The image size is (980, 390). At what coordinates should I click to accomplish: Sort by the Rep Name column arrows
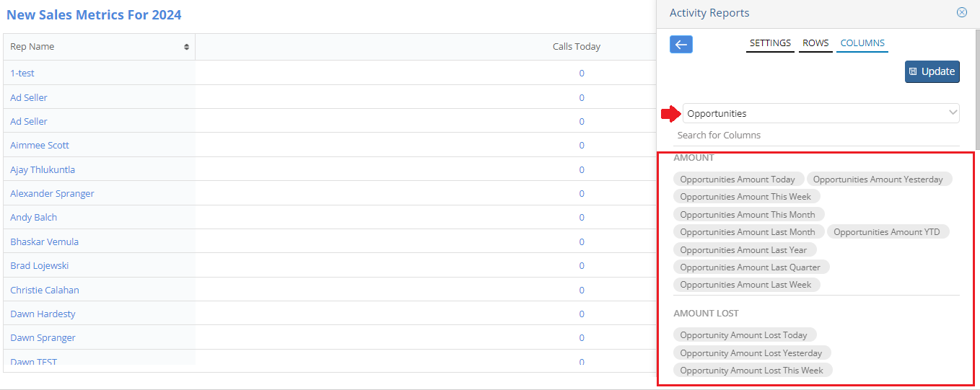187,47
